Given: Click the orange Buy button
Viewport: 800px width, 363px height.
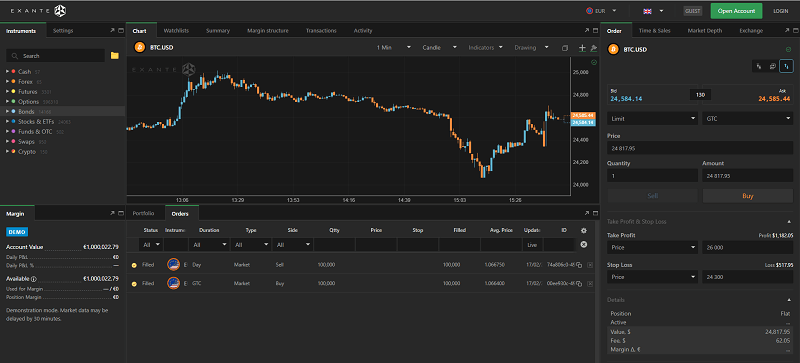Looking at the screenshot, I should [x=748, y=196].
